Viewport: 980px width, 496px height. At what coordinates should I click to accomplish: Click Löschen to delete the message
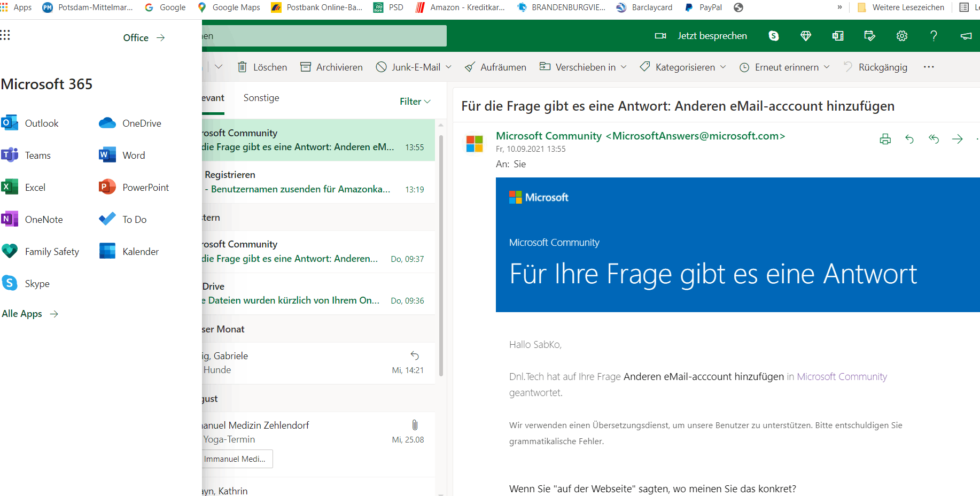[x=262, y=67]
